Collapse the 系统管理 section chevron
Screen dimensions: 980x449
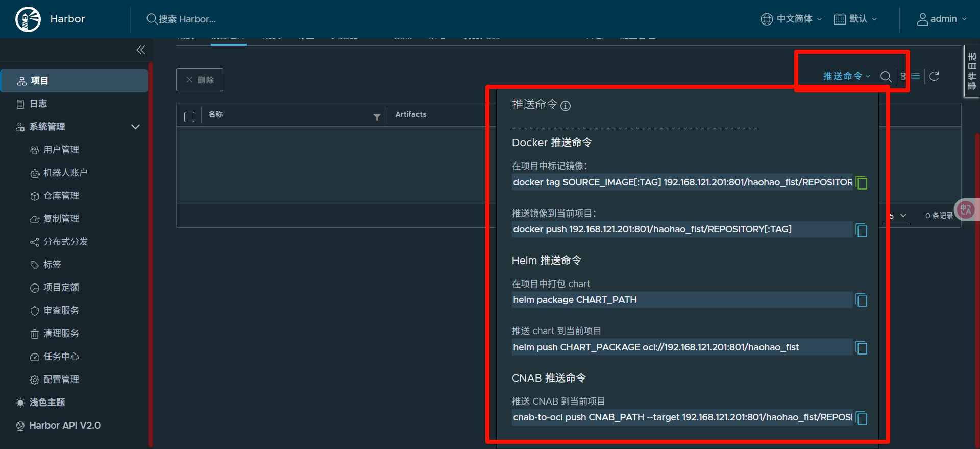pyautogui.click(x=135, y=127)
